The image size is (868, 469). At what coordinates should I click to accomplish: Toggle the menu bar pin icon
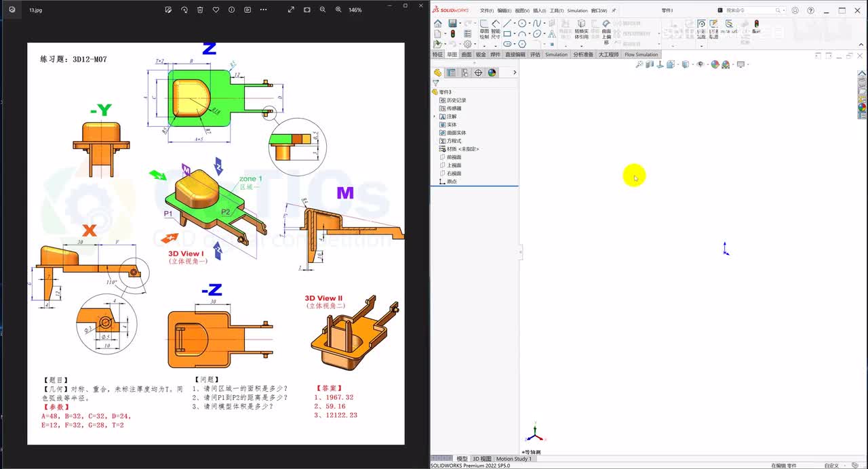pyautogui.click(x=614, y=11)
